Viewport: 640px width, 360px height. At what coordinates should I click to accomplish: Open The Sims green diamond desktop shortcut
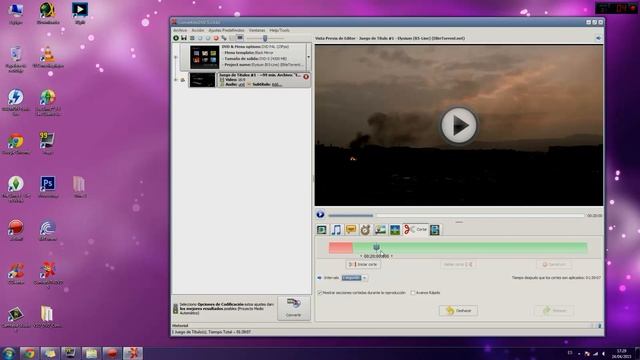[x=16, y=184]
